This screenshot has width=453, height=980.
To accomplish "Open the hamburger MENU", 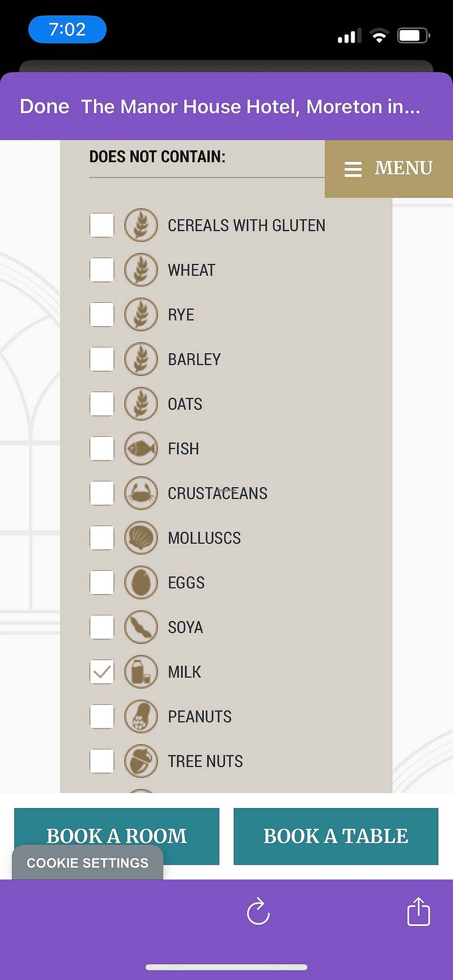I will point(389,168).
